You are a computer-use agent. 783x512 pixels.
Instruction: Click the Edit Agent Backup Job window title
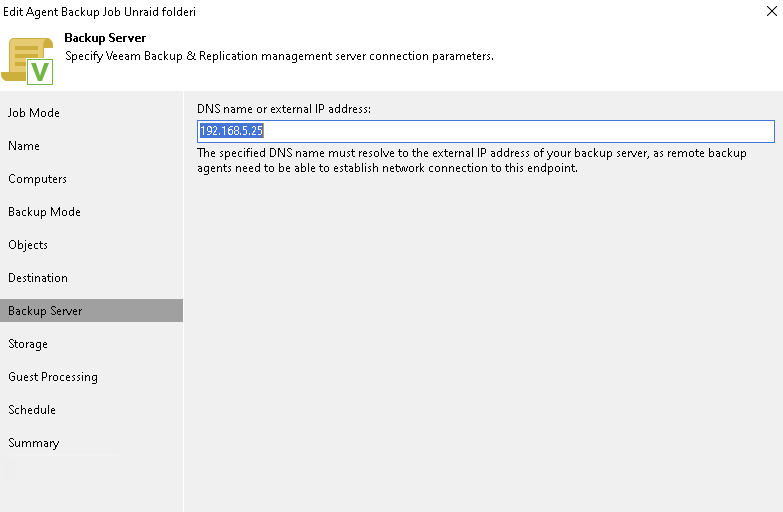(99, 11)
